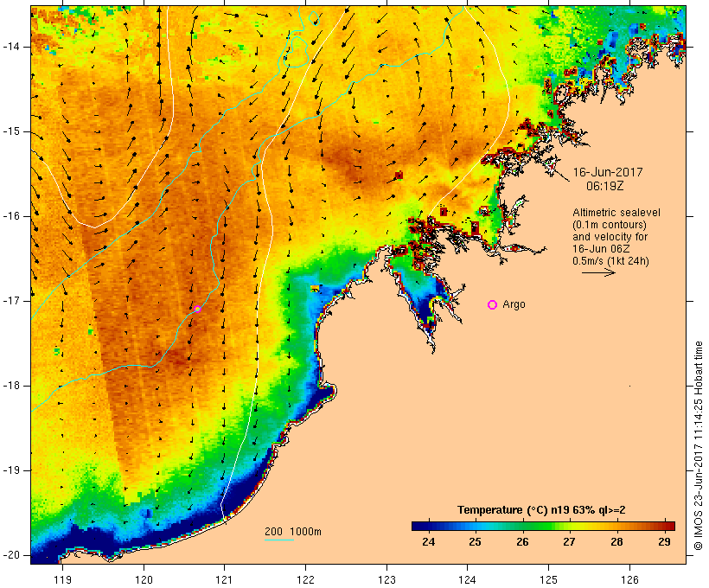Select the 'Argo' legend label
Screen dimensions: 709x588
point(514,304)
